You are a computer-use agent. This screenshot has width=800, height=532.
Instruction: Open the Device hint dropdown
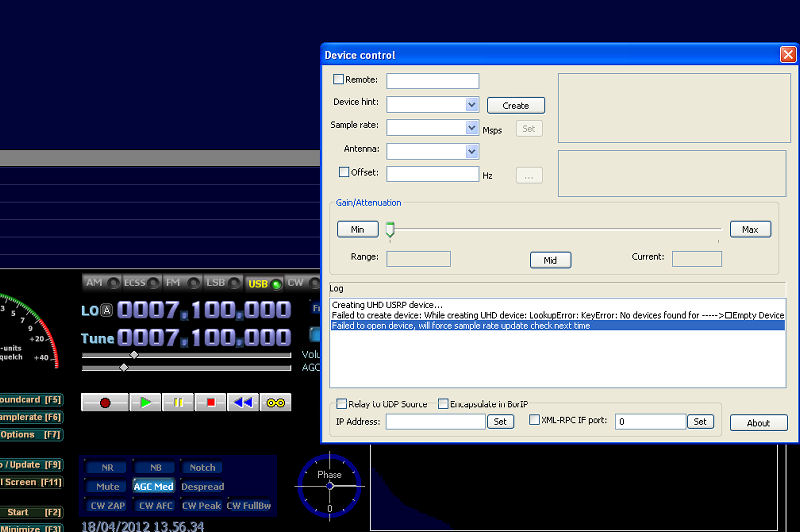tap(472, 105)
